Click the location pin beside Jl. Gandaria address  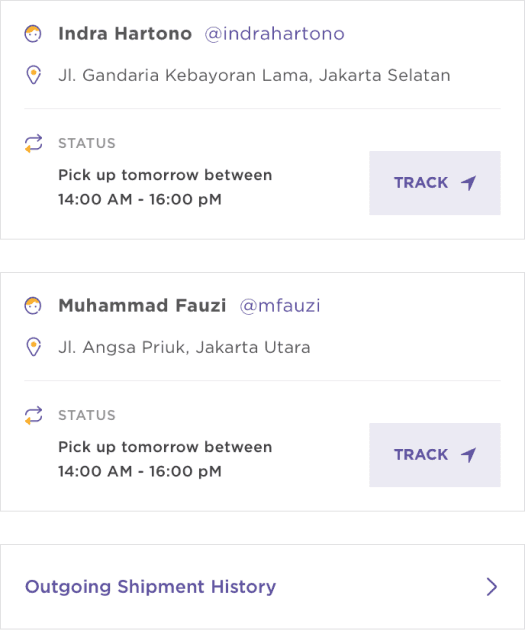33,75
